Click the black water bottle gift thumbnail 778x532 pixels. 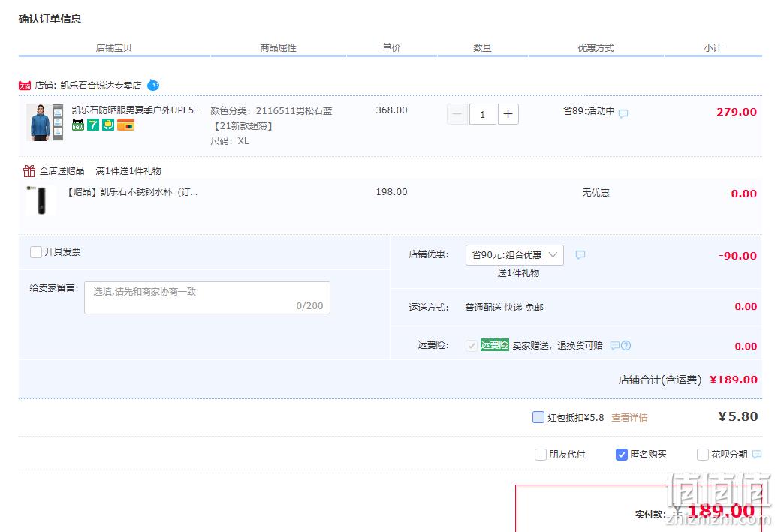[41, 200]
